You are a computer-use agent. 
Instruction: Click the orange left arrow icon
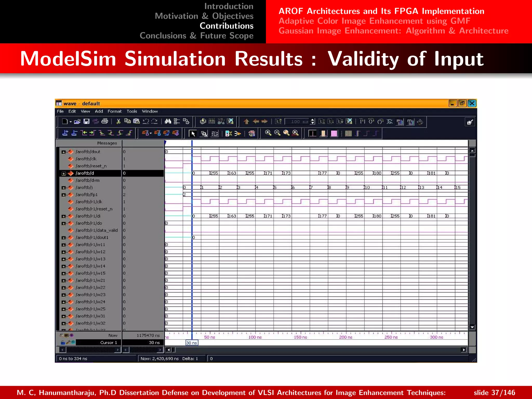pyautogui.click(x=256, y=121)
